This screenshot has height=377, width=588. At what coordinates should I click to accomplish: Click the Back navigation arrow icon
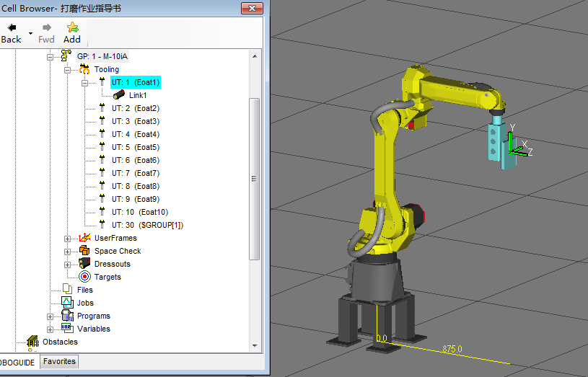pyautogui.click(x=12, y=27)
